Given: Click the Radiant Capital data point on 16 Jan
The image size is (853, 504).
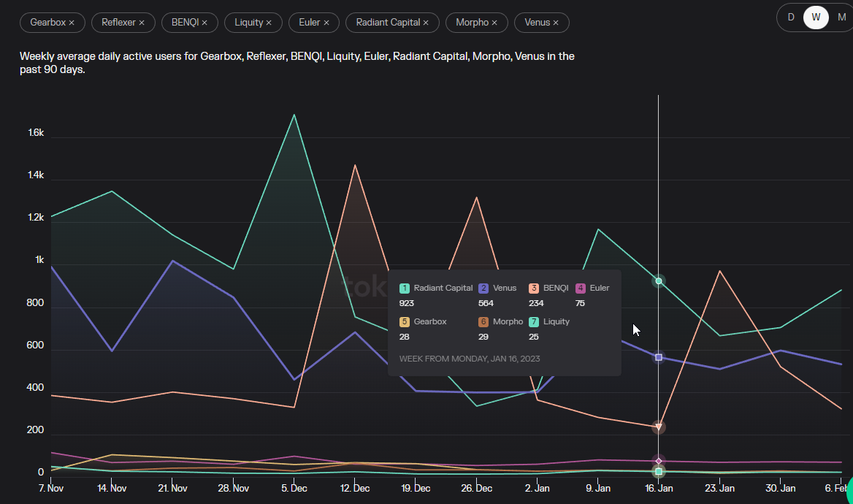Looking at the screenshot, I should point(659,280).
